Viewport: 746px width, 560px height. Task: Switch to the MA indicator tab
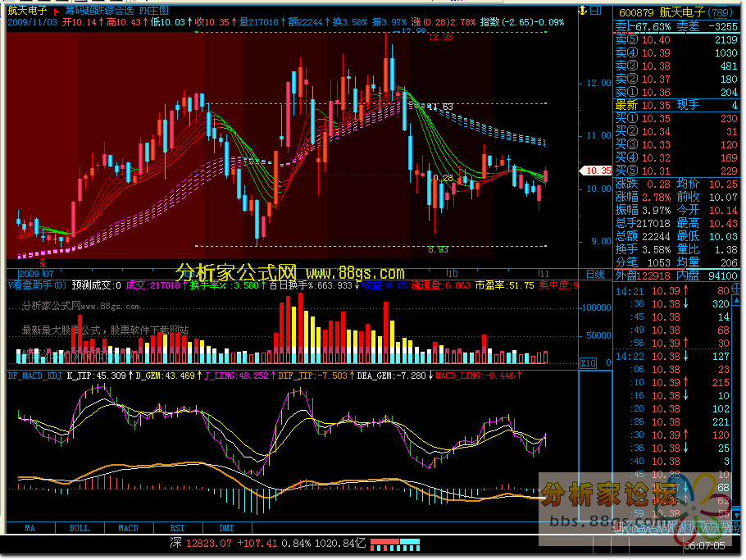coord(30,527)
